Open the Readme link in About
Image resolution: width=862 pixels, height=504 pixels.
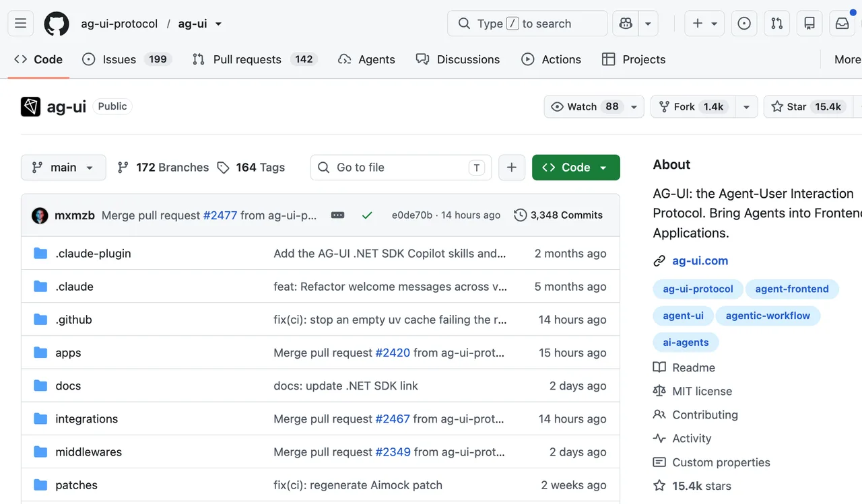(x=684, y=367)
